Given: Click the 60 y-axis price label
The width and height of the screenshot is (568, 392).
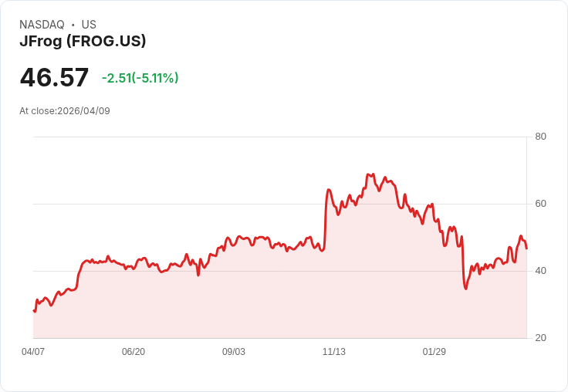Looking at the screenshot, I should (x=541, y=204).
